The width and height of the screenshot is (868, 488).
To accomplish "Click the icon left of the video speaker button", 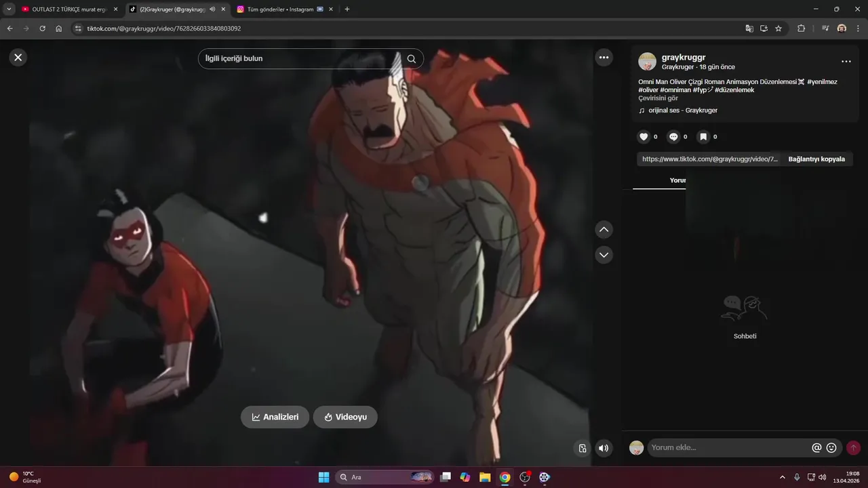I will pos(582,448).
